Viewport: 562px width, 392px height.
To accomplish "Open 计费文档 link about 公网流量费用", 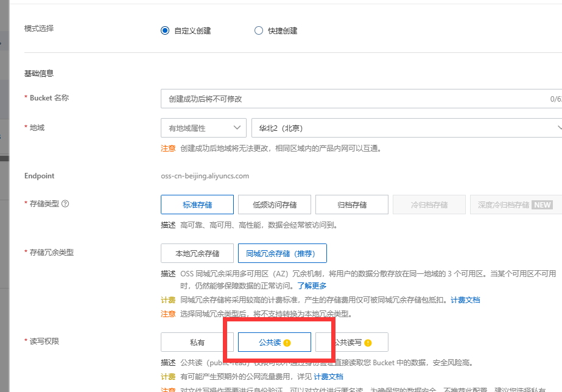I will [x=328, y=377].
